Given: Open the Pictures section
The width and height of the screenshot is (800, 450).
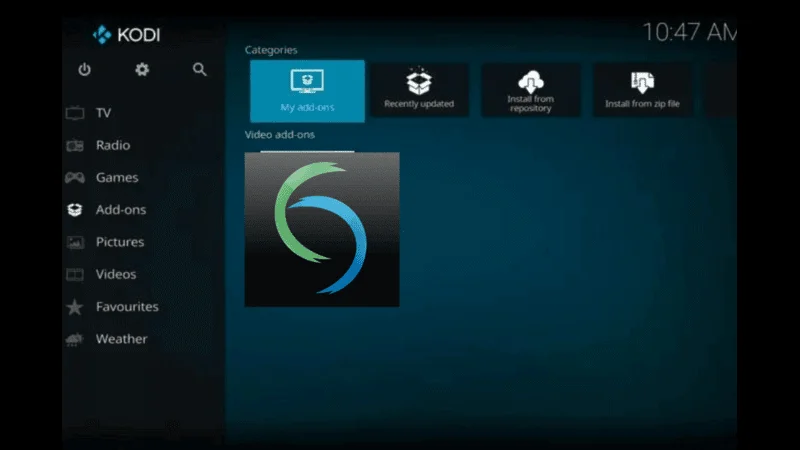Looking at the screenshot, I should (x=120, y=241).
